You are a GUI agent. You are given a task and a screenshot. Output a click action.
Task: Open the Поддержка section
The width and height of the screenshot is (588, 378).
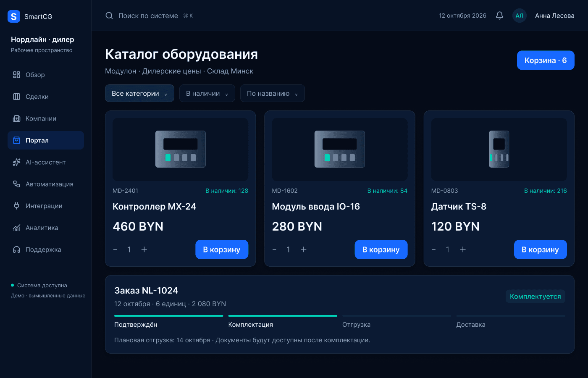point(46,249)
